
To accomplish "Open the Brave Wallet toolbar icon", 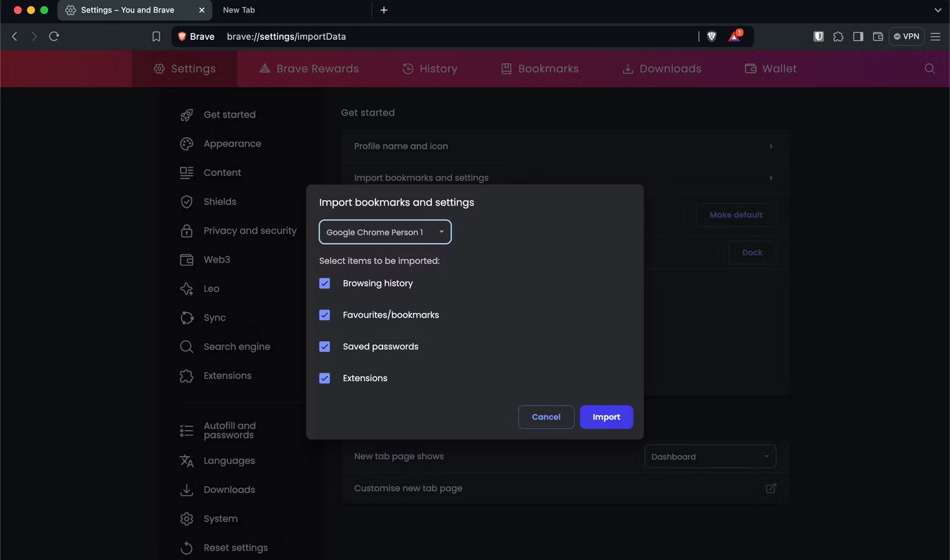I will coord(878,37).
